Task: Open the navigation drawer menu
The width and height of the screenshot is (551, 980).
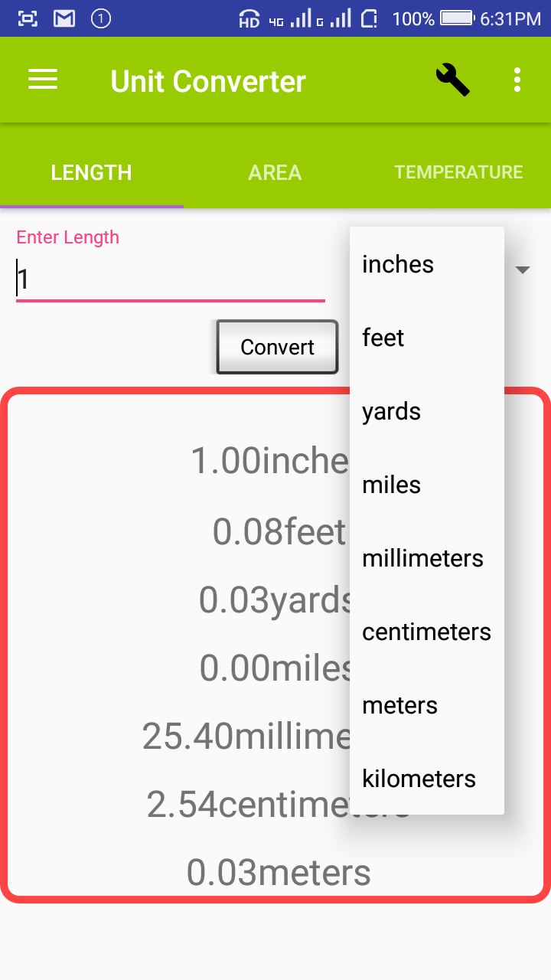Action: coord(43,80)
